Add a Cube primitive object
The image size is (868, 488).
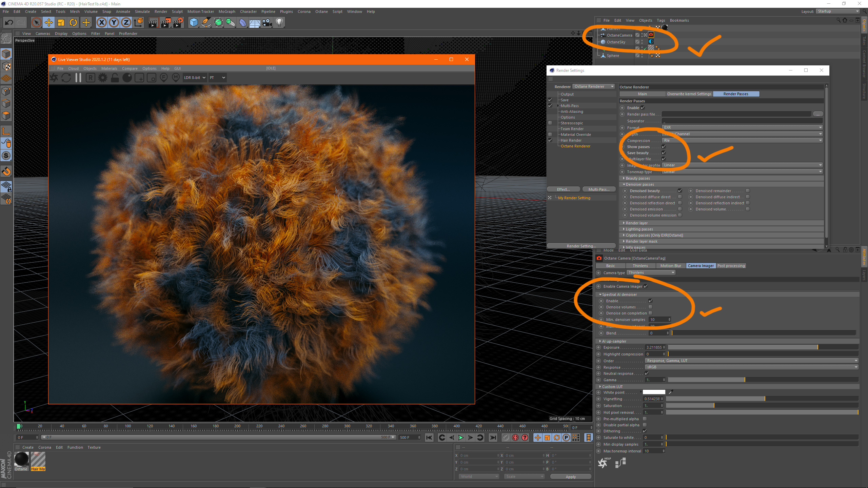(x=194, y=23)
